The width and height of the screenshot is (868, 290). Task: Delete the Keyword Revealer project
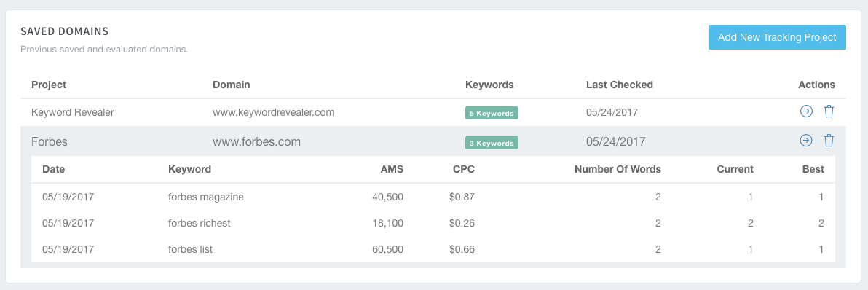click(x=829, y=111)
